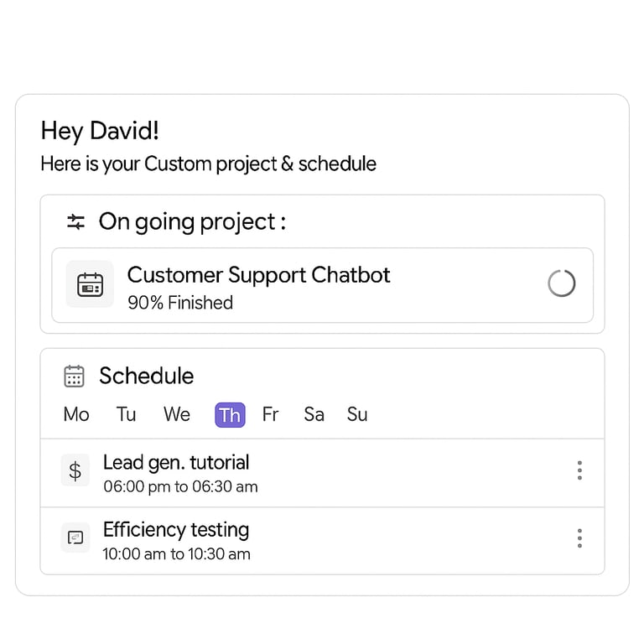
Task: Click the 90% Finished status text
Action: coord(180,303)
